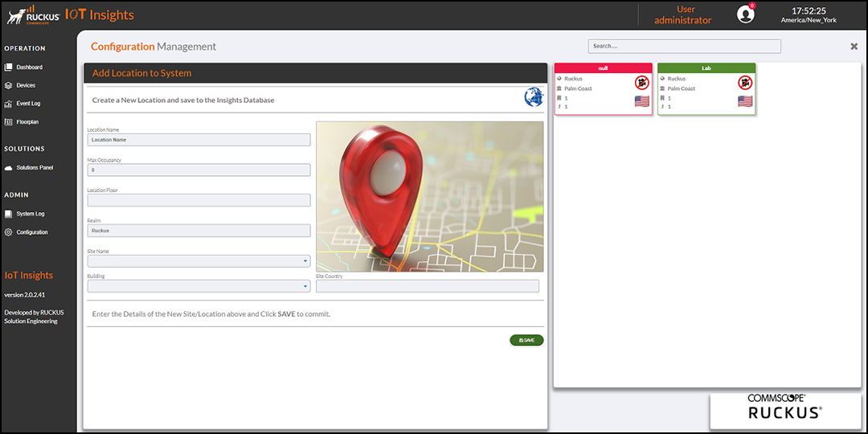The width and height of the screenshot is (868, 434).
Task: Click the no-camera icon on null card
Action: (641, 83)
